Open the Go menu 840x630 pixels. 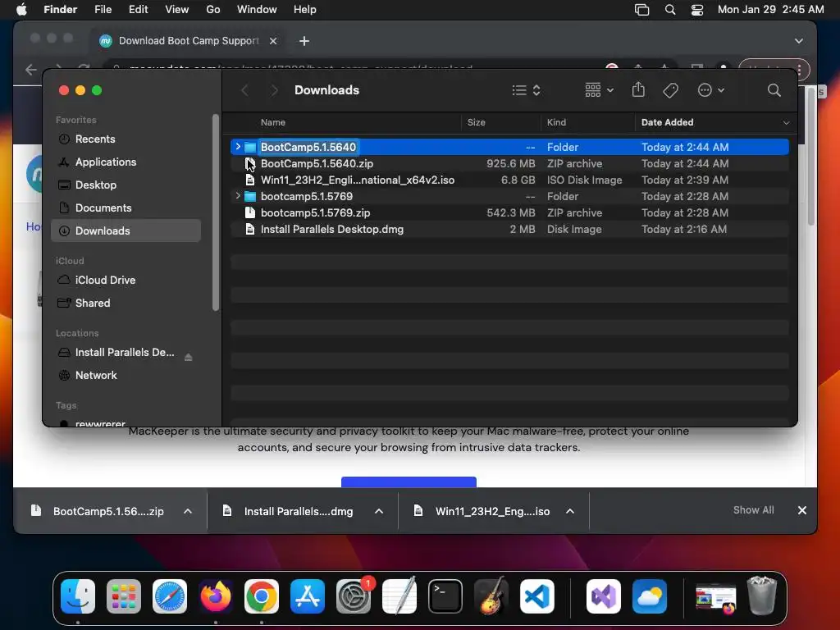[212, 10]
